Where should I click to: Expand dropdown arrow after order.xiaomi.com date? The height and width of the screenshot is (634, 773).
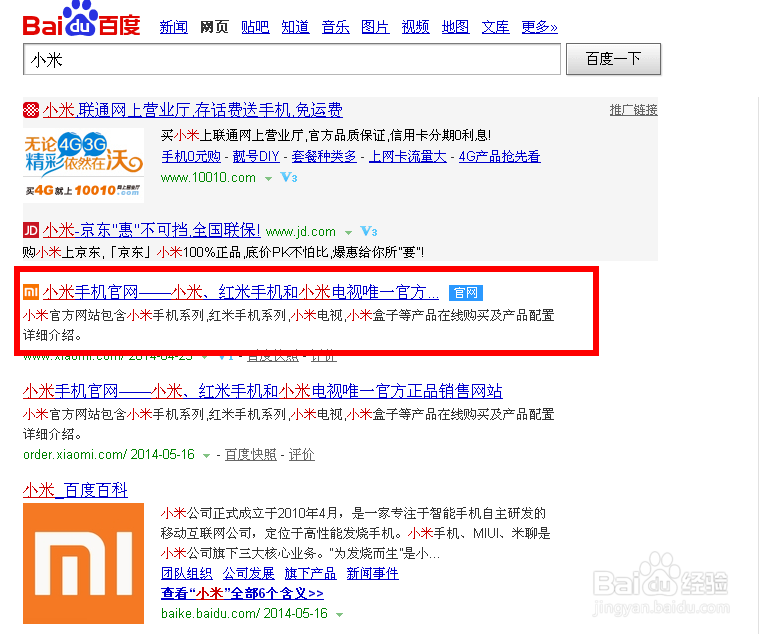click(207, 456)
